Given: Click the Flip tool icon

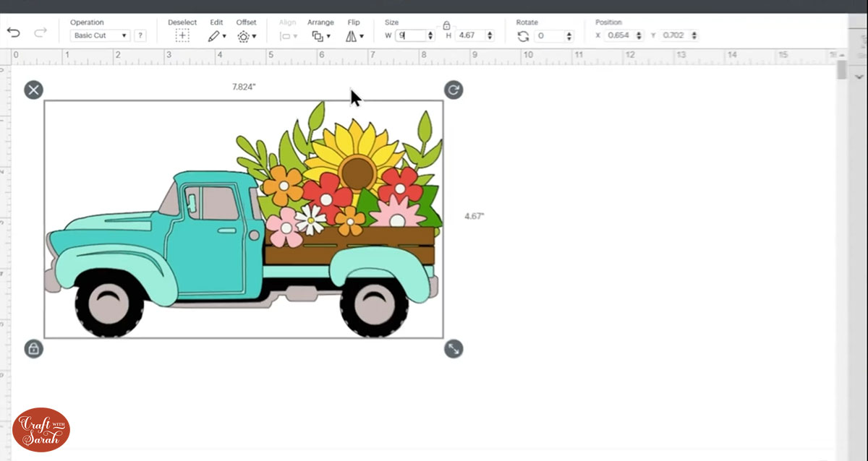Looking at the screenshot, I should [352, 35].
